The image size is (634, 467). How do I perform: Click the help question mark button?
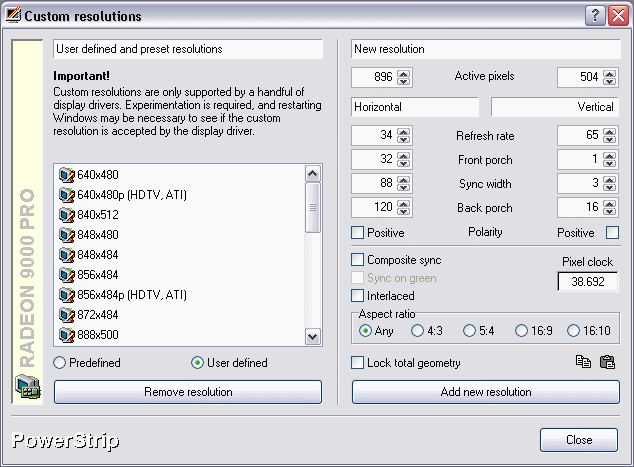pos(594,16)
